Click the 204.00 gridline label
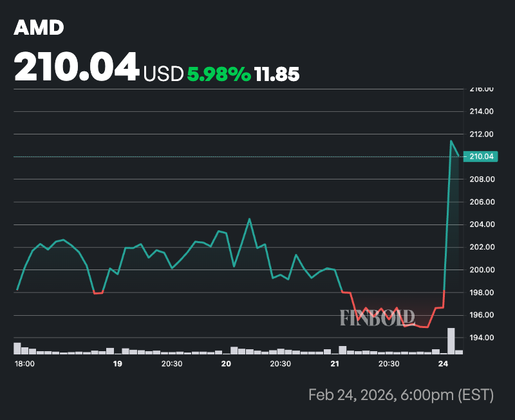Viewport: 515px width, 420px height. [x=481, y=224]
